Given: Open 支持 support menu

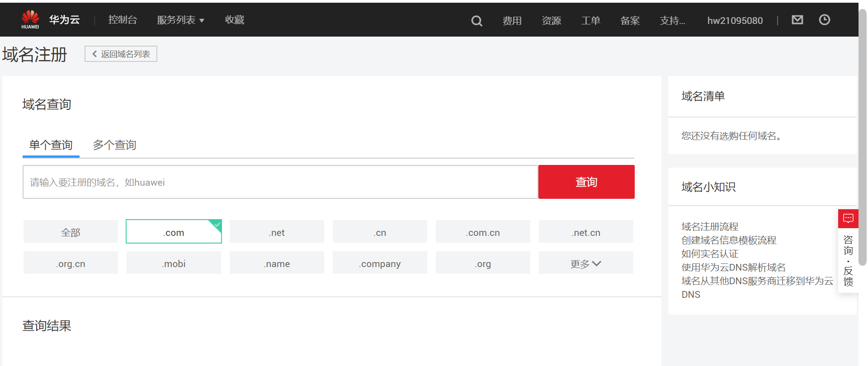Looking at the screenshot, I should pyautogui.click(x=672, y=21).
